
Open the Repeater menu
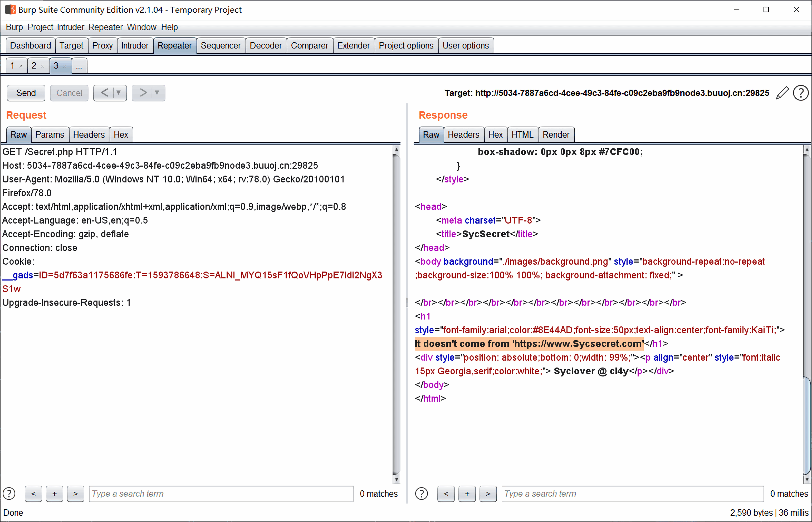tap(105, 27)
